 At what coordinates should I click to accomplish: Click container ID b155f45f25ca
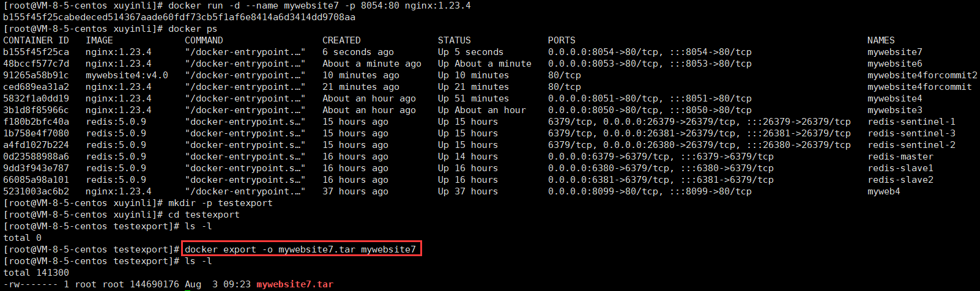point(36,52)
